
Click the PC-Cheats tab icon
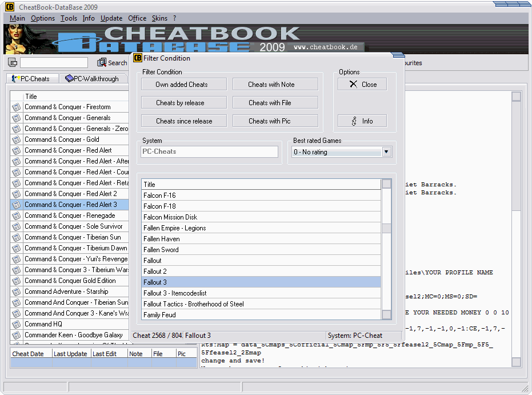point(15,78)
